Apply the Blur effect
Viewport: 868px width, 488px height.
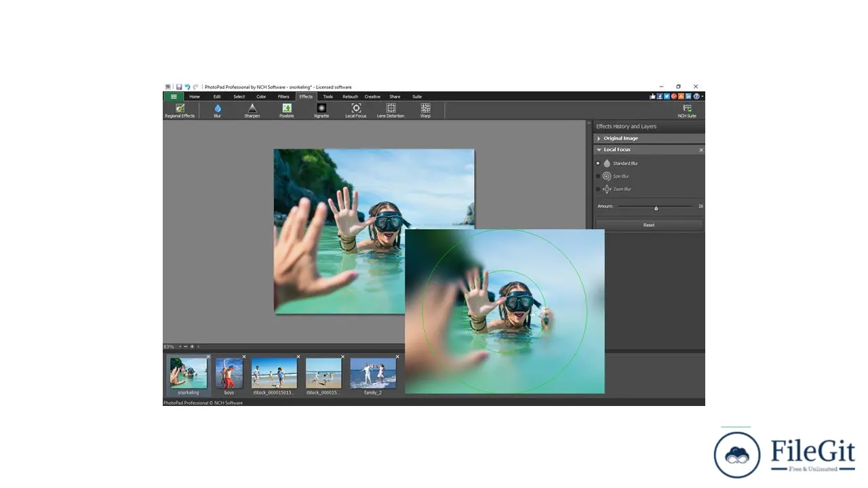tap(218, 111)
